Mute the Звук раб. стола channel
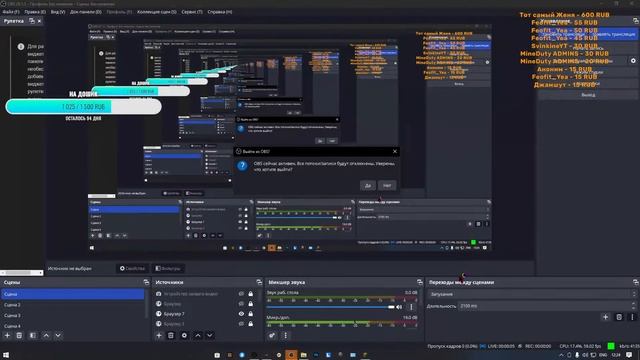Viewport: 640px width, 360px height. pyautogui.click(x=399, y=307)
